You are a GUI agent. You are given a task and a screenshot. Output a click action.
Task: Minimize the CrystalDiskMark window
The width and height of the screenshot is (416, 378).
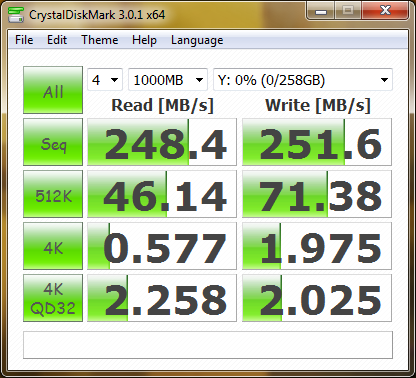point(321,11)
